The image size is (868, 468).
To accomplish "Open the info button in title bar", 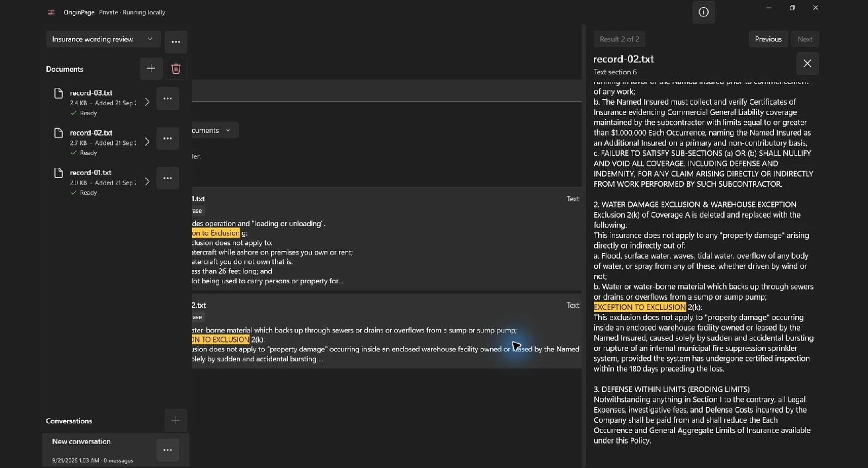I will click(703, 12).
